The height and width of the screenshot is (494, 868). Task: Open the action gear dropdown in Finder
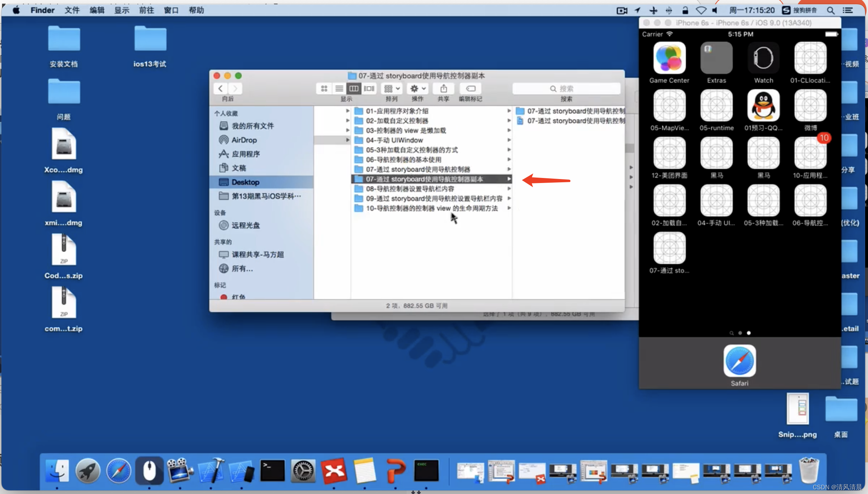click(x=417, y=88)
